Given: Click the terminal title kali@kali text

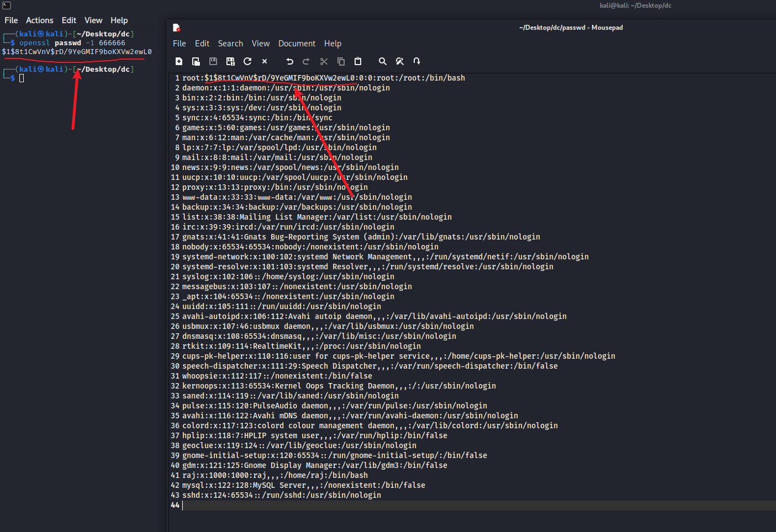Looking at the screenshot, I should click(636, 6).
